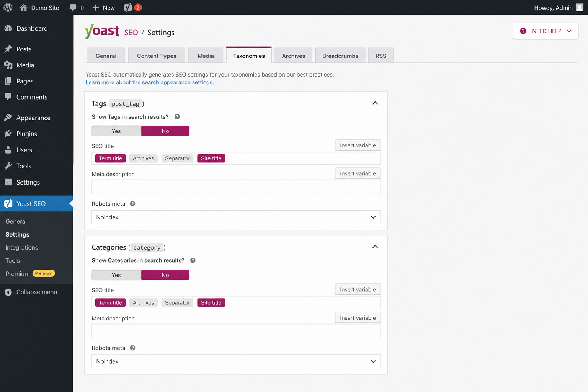Image resolution: width=588 pixels, height=392 pixels.
Task: Switch to the General tab
Action: coord(106,56)
